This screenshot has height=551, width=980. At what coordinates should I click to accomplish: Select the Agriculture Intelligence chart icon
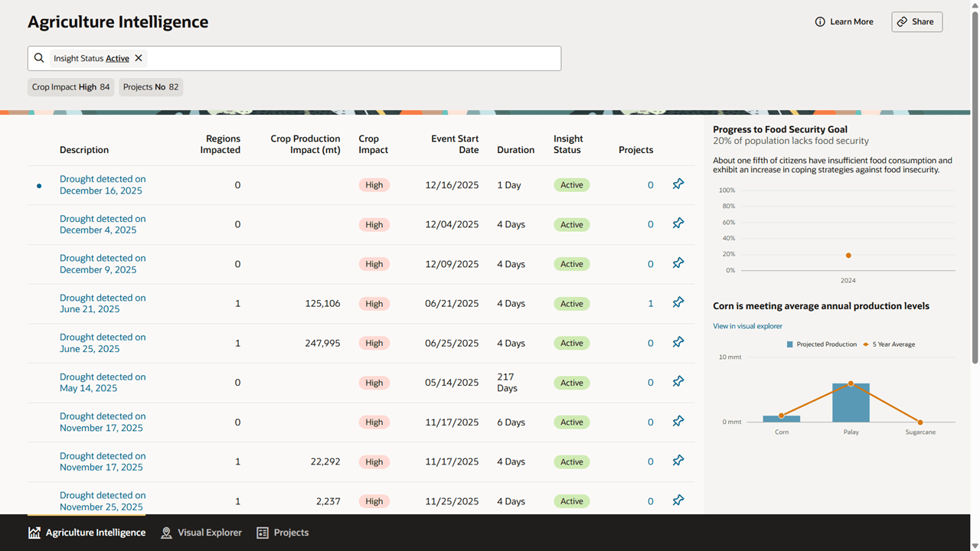pos(34,533)
